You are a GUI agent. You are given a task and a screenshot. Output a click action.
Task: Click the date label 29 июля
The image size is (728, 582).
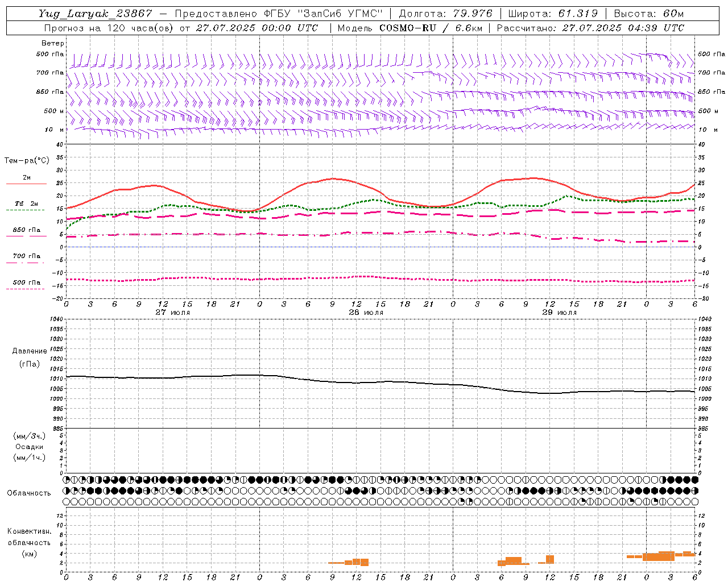560,312
